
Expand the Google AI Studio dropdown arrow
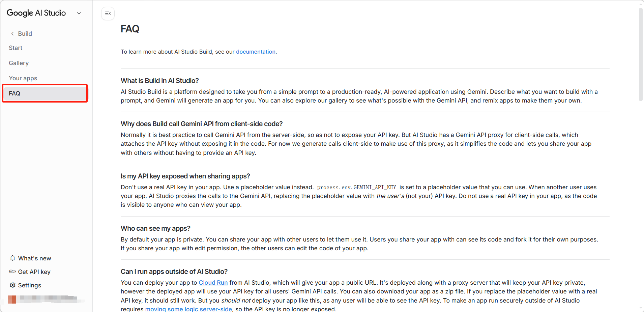point(79,13)
